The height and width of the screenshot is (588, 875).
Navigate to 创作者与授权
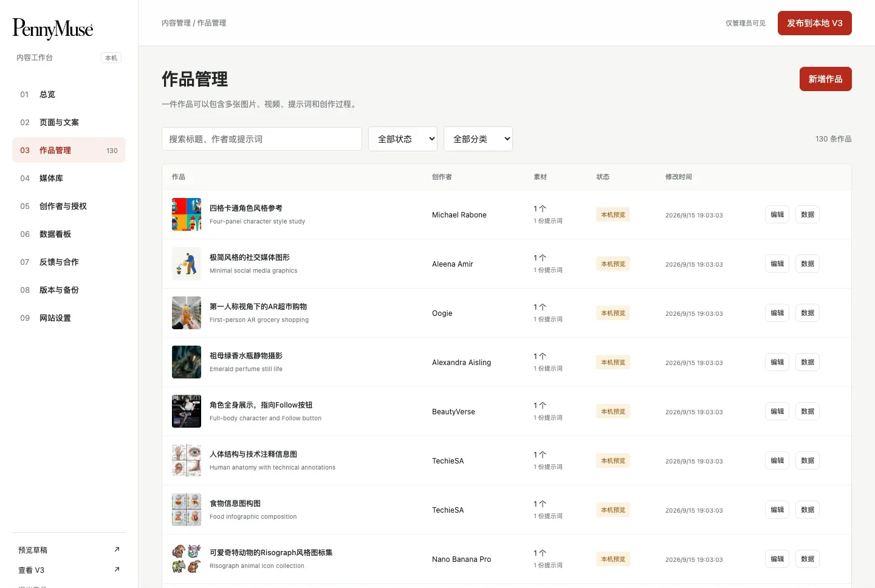[x=69, y=206]
